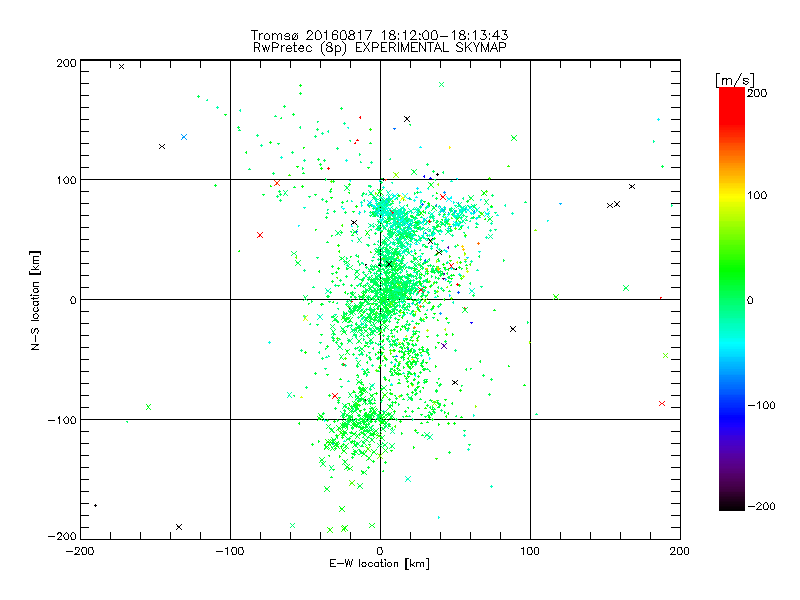This screenshot has width=800, height=600.
Task: Click the purple X marker in the skymap
Action: point(444,346)
